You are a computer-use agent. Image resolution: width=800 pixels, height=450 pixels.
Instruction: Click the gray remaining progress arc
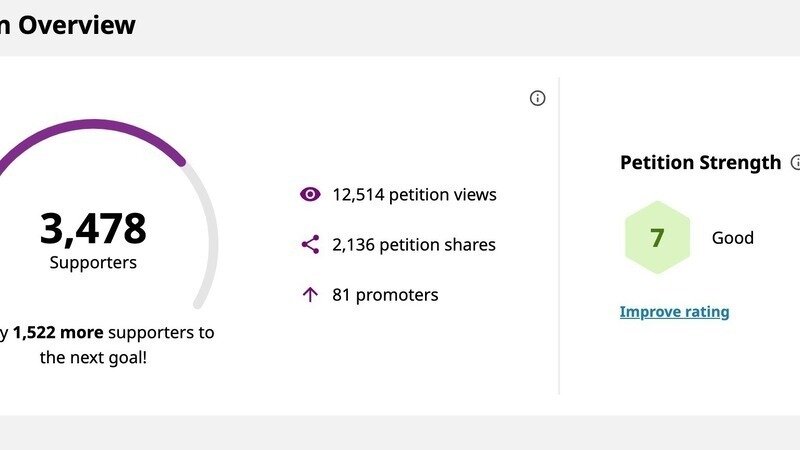(204, 237)
